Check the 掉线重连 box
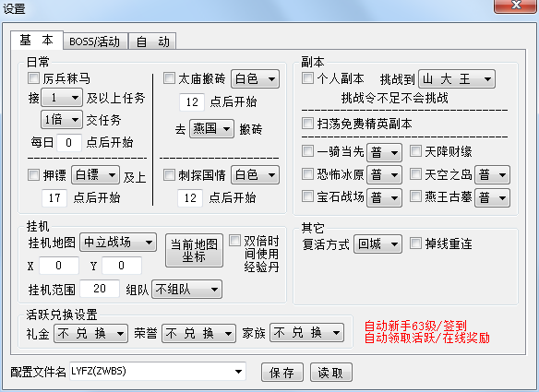 [415, 244]
